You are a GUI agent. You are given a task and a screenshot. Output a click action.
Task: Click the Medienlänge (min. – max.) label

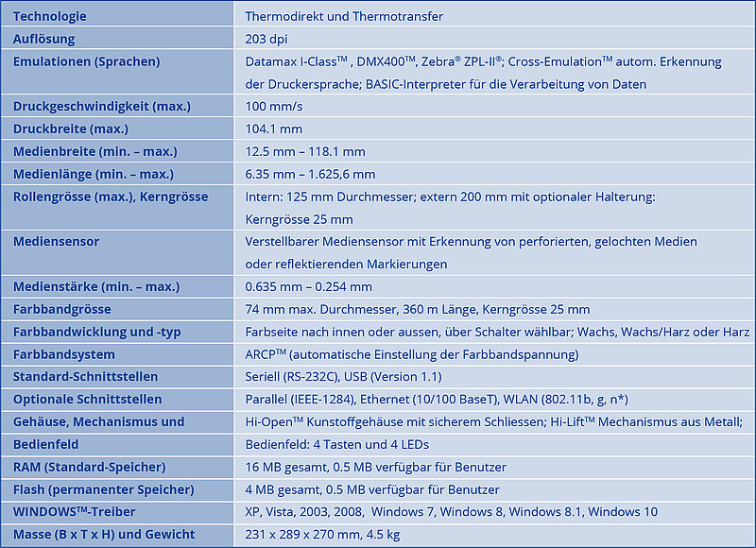pyautogui.click(x=94, y=174)
